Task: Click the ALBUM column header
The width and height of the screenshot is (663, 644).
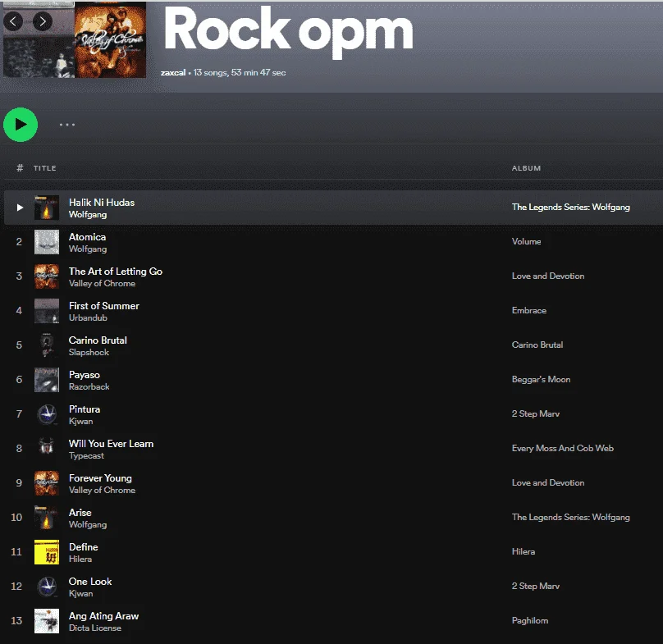Action: click(526, 168)
